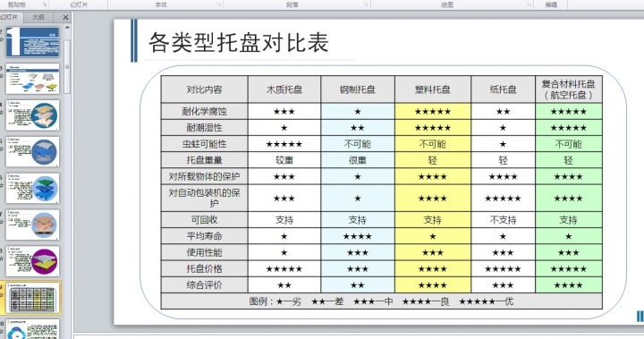644x339 pixels.
Task: Click the thumbnail pane scrollbar thumb
Action: [67, 66]
